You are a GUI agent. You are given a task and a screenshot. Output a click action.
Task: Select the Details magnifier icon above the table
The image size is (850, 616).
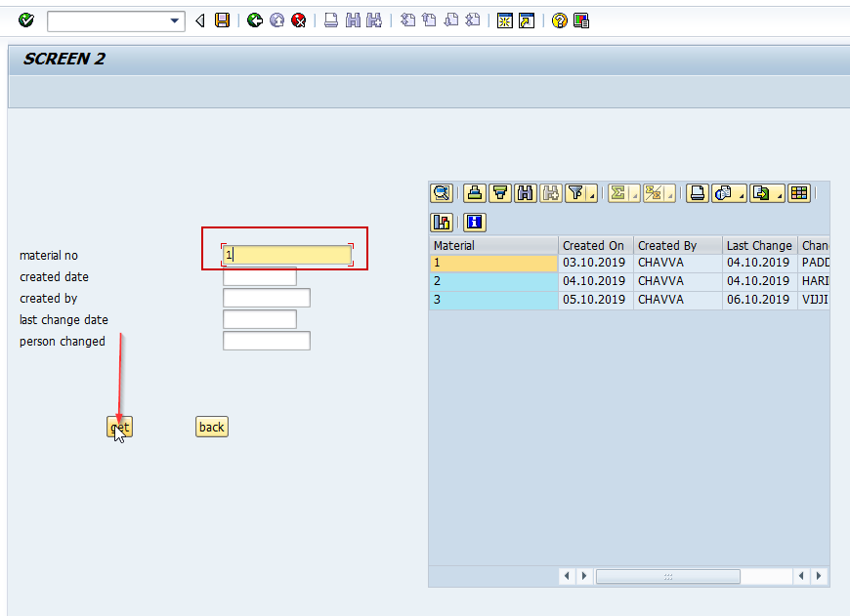[x=442, y=192]
